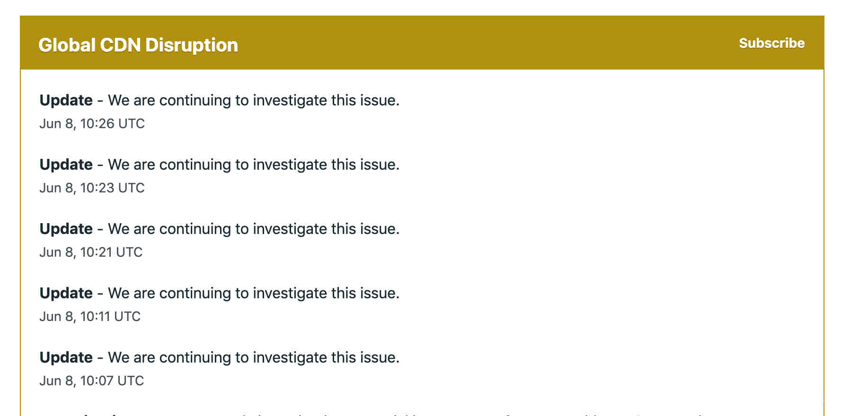Click the Global CDN Disruption incident title
Viewport: 868px width, 416px height.
138,45
